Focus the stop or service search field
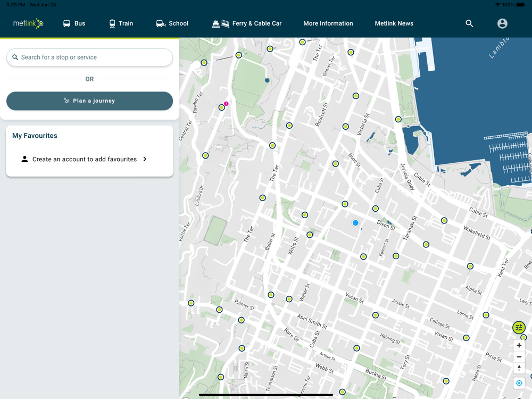Screen dimensions: 532x399 click(x=89, y=57)
